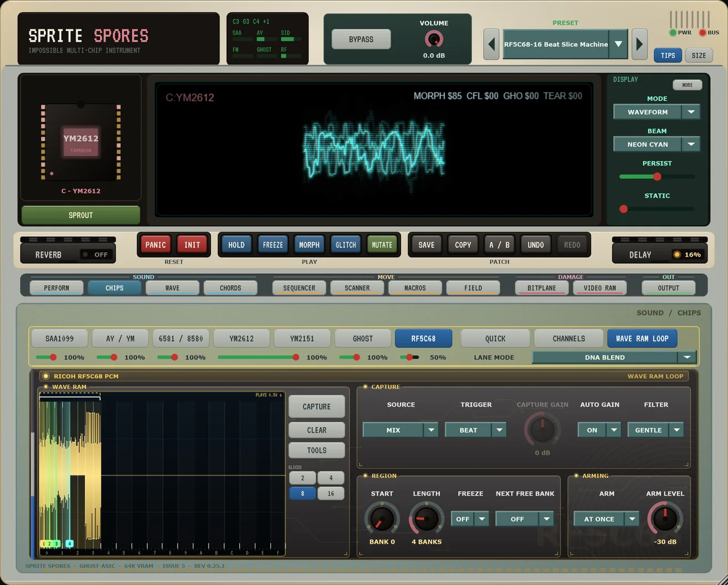Go to the previous preset arrow

tap(491, 44)
